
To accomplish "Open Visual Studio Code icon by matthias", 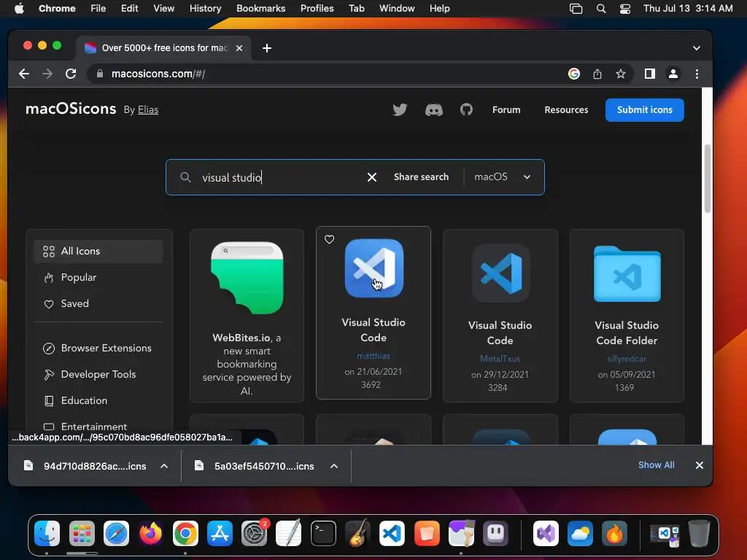I will click(374, 268).
